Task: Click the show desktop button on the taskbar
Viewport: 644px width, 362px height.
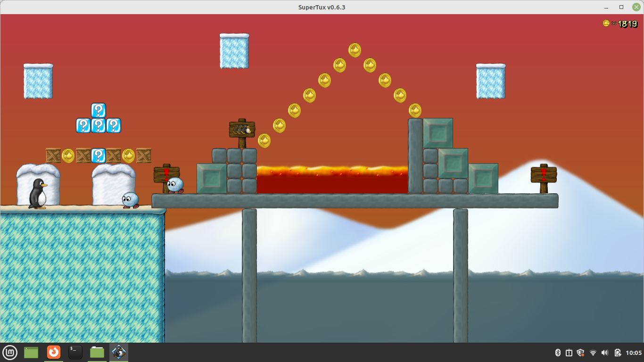Action: pyautogui.click(x=31, y=352)
